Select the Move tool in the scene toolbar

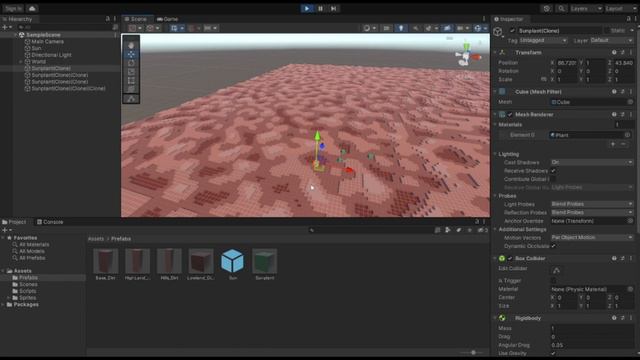(131, 54)
